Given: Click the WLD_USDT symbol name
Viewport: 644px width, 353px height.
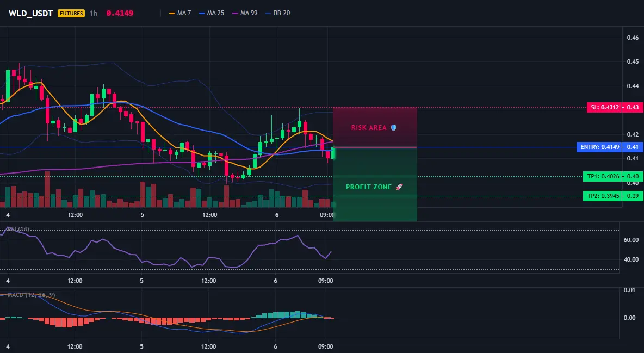Looking at the screenshot, I should [x=31, y=13].
